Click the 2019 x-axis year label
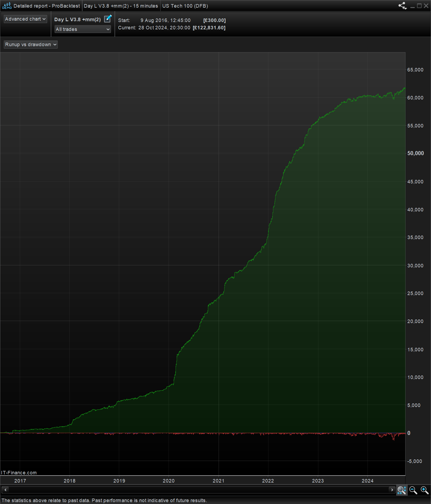This screenshot has width=431, height=504. (119, 481)
